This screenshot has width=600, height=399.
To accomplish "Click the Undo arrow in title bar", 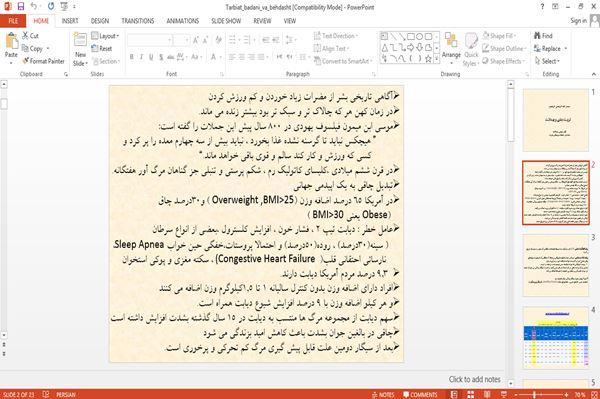I will click(x=34, y=6).
